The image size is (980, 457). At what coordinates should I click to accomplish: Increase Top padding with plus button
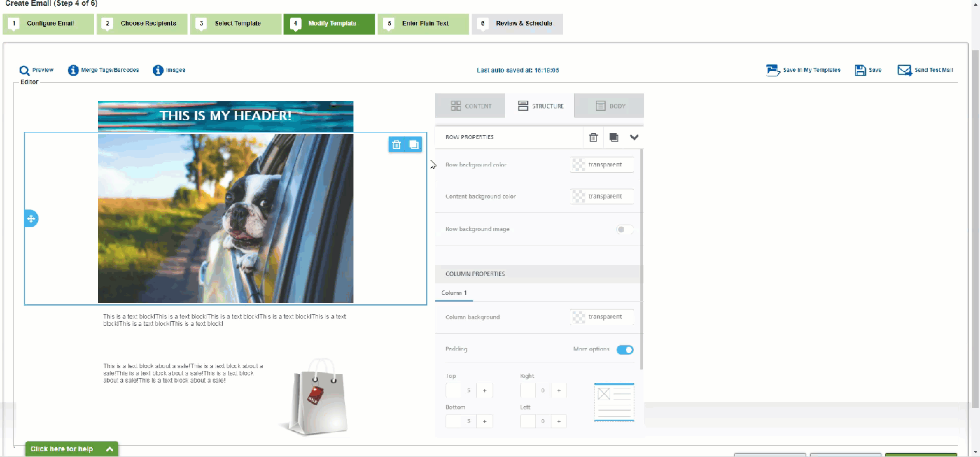(x=485, y=390)
